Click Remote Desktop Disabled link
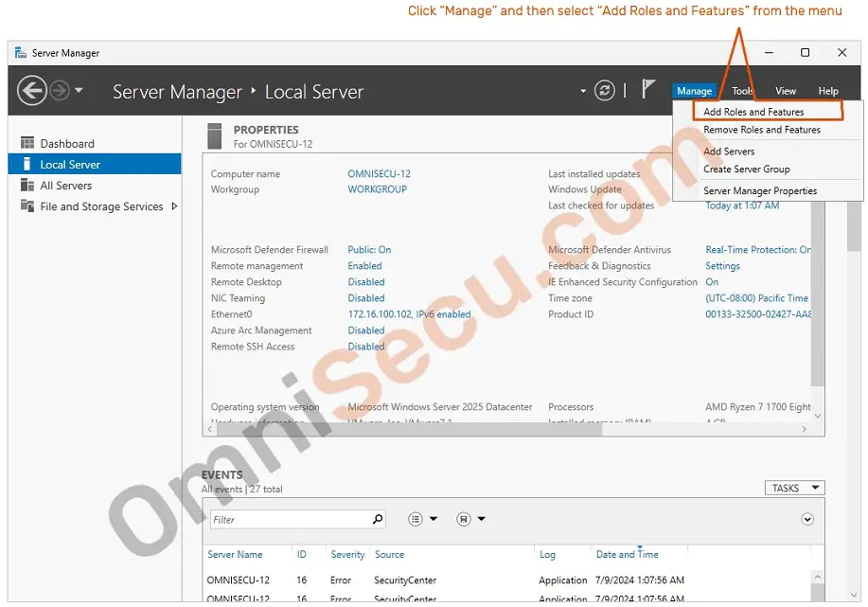Image resolution: width=868 pixels, height=607 pixels. [x=366, y=282]
